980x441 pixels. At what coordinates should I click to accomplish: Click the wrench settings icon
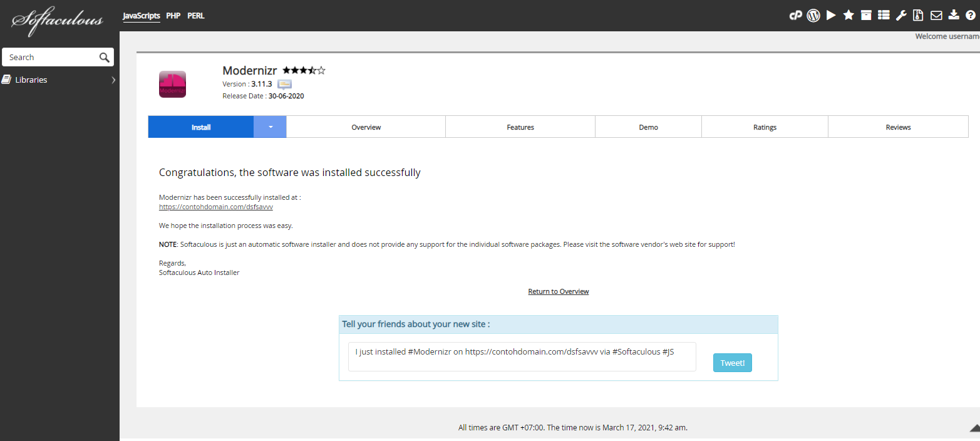(x=901, y=16)
